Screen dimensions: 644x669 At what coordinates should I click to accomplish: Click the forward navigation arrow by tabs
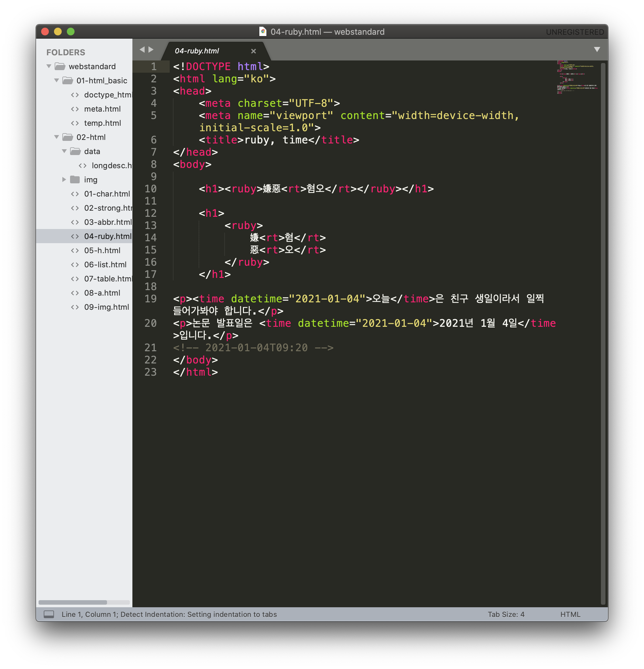tap(151, 50)
